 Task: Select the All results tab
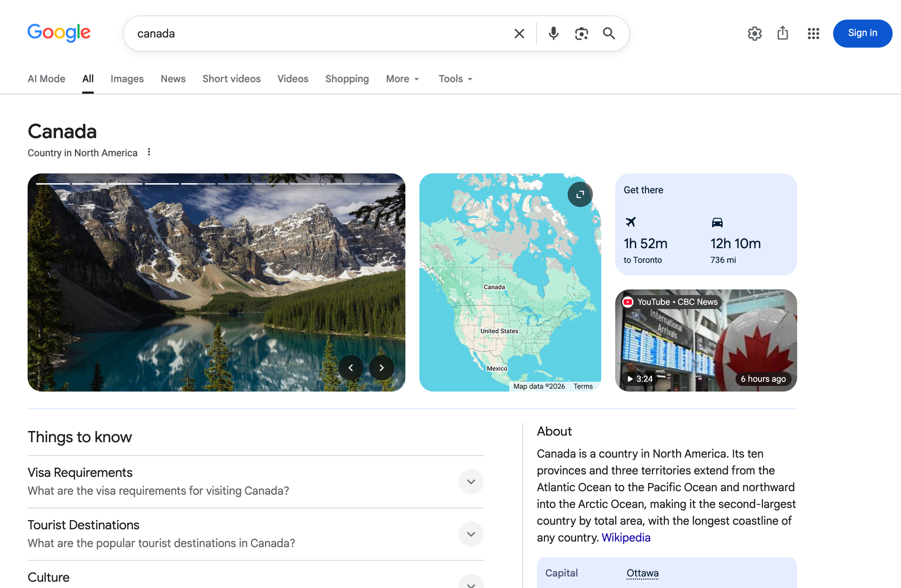[88, 79]
